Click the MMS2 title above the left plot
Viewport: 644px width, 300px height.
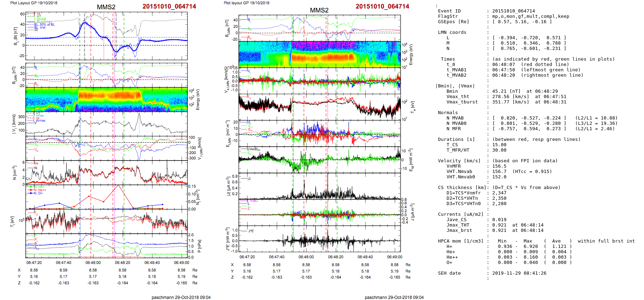point(106,7)
